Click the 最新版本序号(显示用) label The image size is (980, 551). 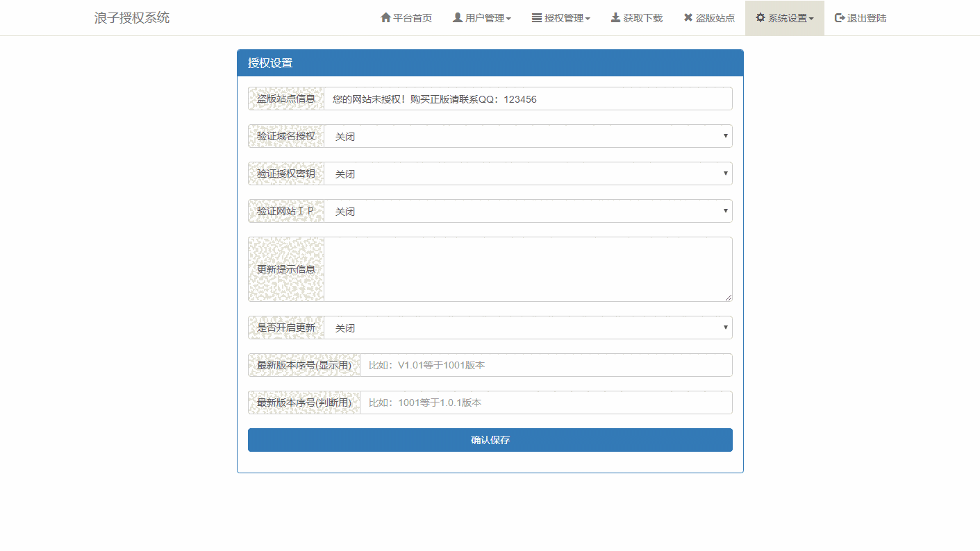(304, 365)
